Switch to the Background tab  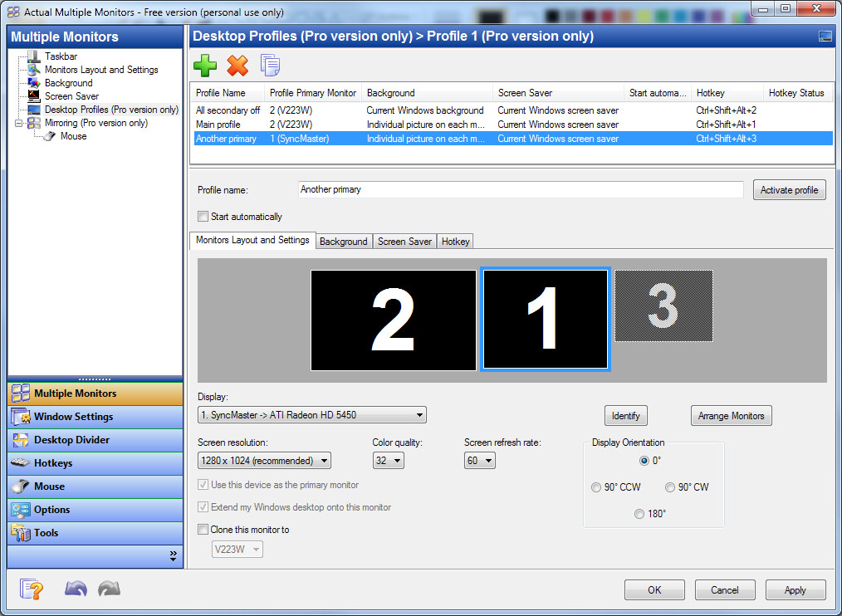[344, 242]
